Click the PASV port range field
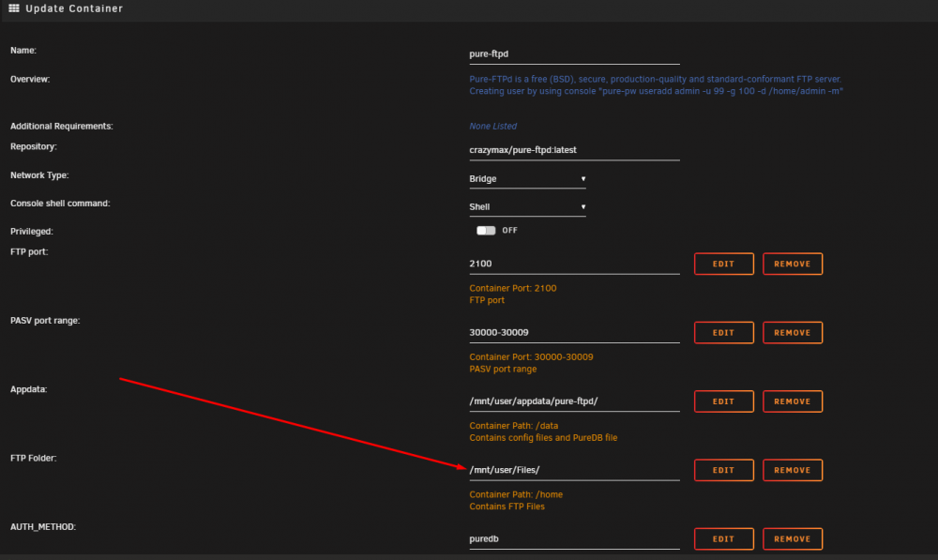Screen dimensions: 938x560 click(574, 333)
